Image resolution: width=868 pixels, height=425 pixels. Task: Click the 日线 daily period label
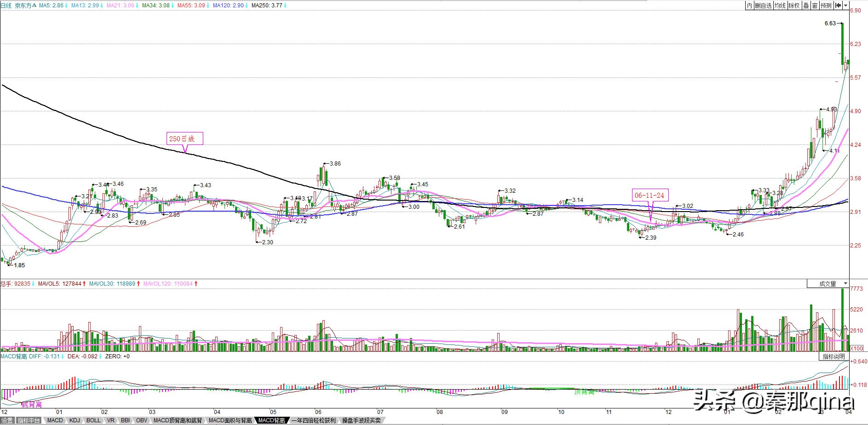6,6
